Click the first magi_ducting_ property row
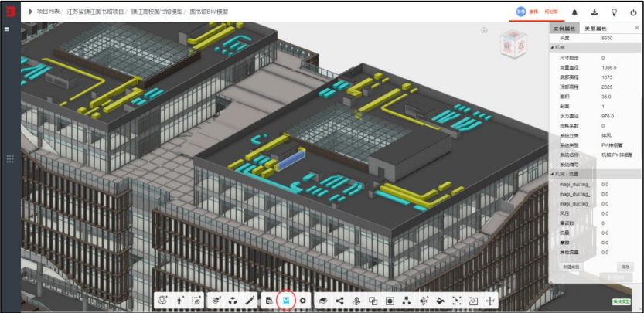The image size is (644, 313). [x=595, y=185]
